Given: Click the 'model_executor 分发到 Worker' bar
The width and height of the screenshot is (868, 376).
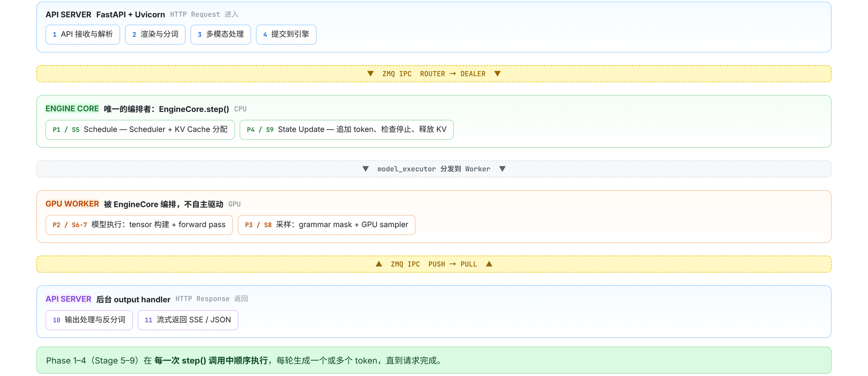Looking at the screenshot, I should pyautogui.click(x=434, y=169).
